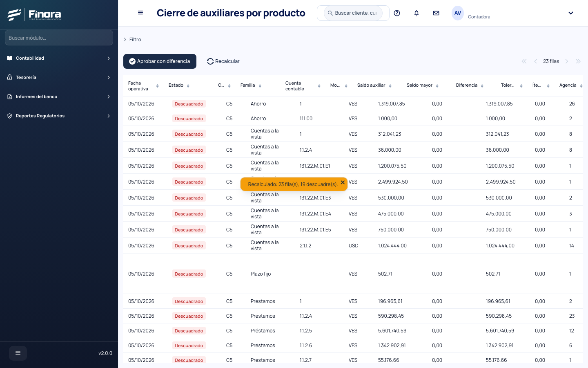
Task: Click the Descuadrado badge in Plazo fijo row
Action: click(x=189, y=274)
